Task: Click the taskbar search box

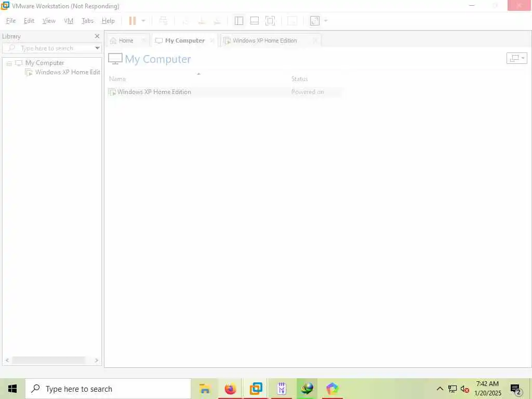Action: click(x=108, y=389)
